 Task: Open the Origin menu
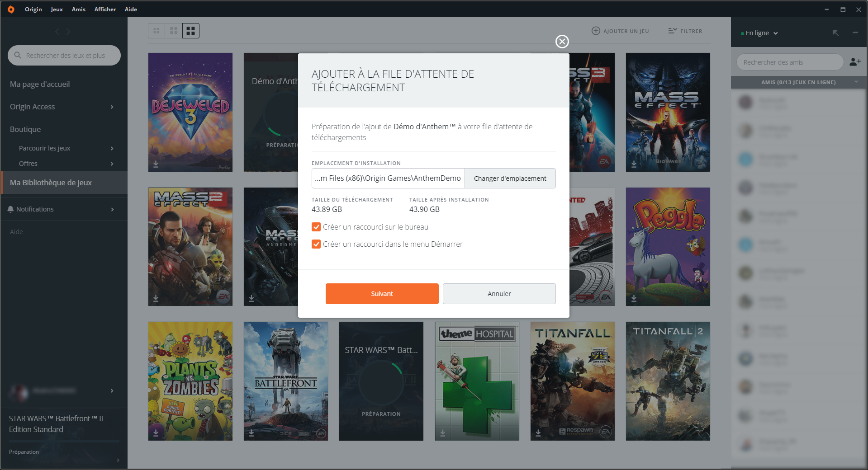tap(33, 9)
